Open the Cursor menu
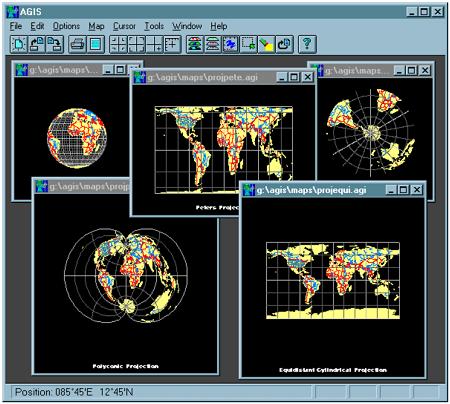 tap(124, 26)
